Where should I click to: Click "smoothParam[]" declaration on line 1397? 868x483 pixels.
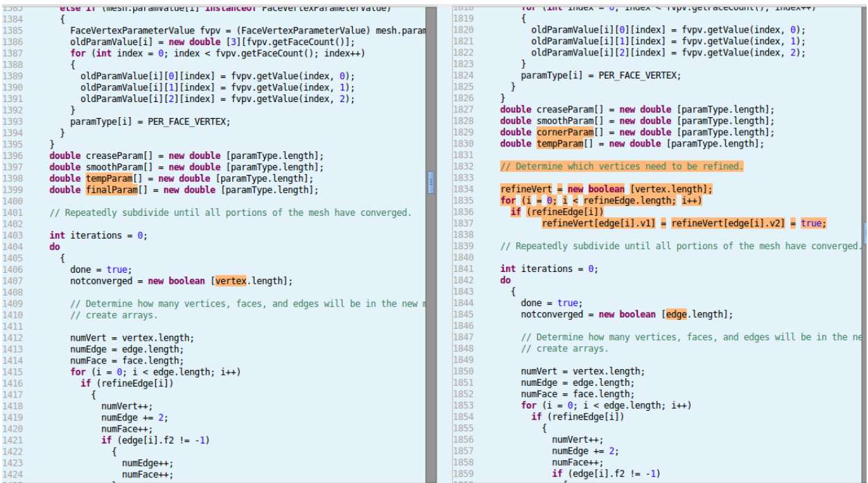pos(186,167)
